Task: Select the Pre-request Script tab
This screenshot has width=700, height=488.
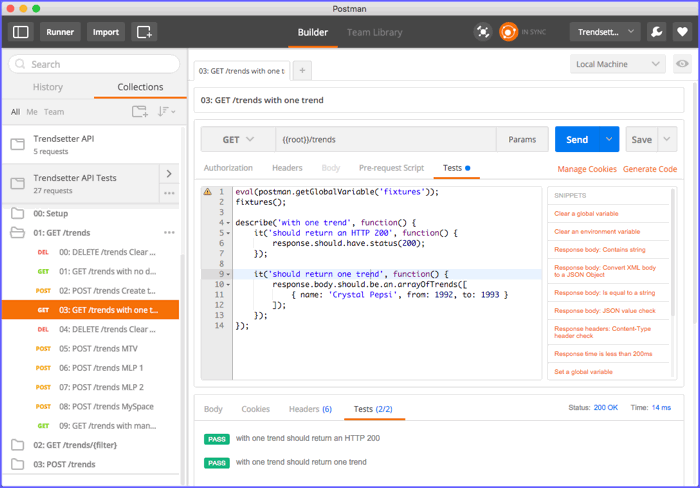Action: (x=391, y=168)
